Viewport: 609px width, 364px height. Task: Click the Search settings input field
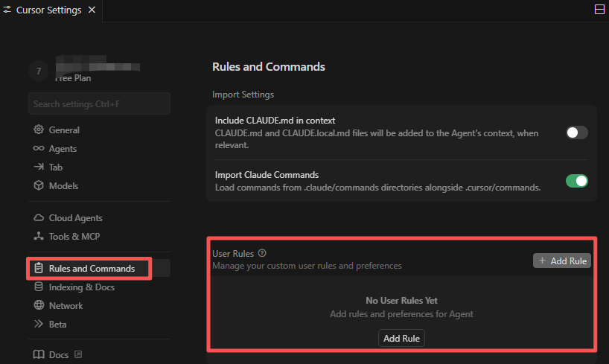99,103
